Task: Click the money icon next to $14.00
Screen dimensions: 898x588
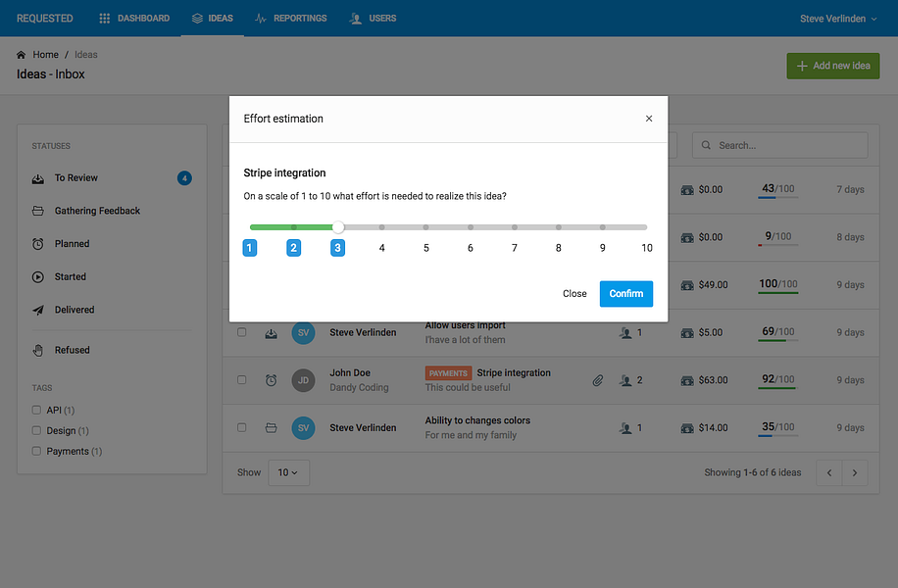Action: click(x=687, y=427)
